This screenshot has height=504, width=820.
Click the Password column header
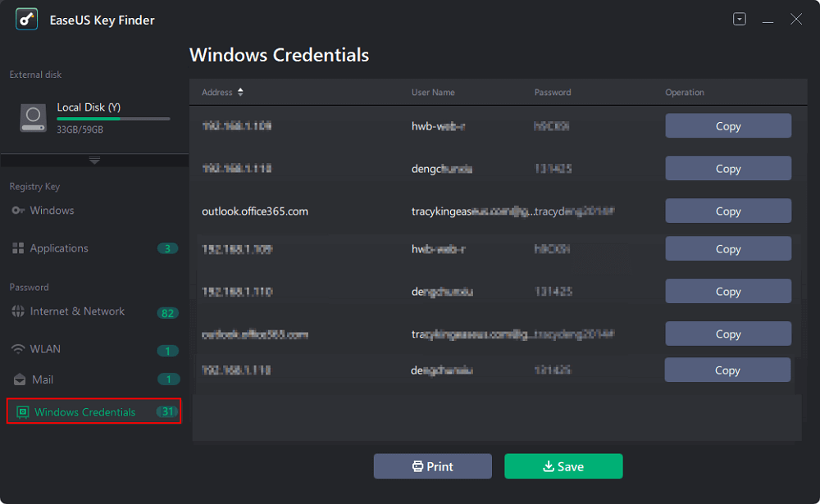[x=553, y=92]
